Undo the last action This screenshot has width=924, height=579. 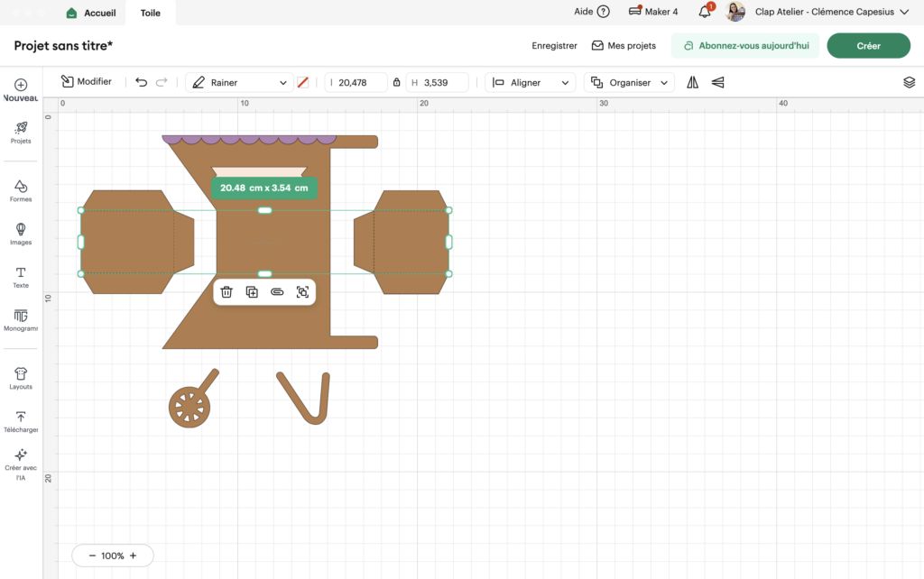141,82
